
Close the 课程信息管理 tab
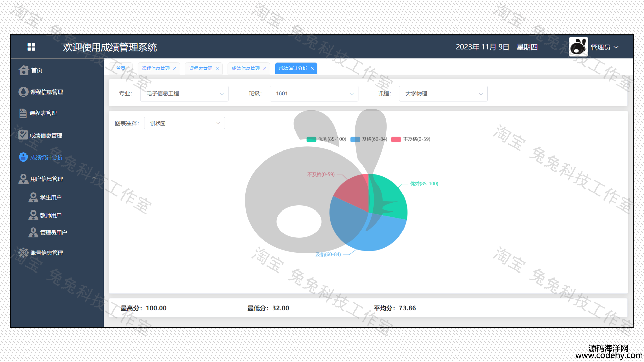click(175, 68)
